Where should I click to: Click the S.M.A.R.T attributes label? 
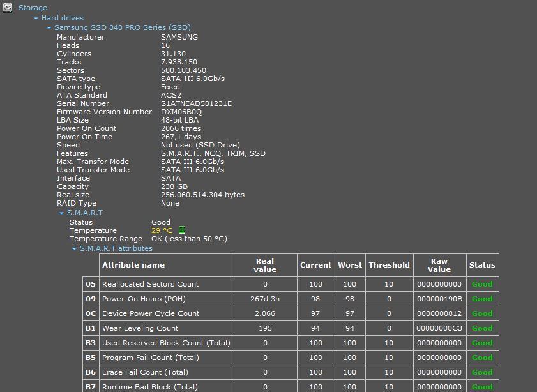(x=116, y=248)
